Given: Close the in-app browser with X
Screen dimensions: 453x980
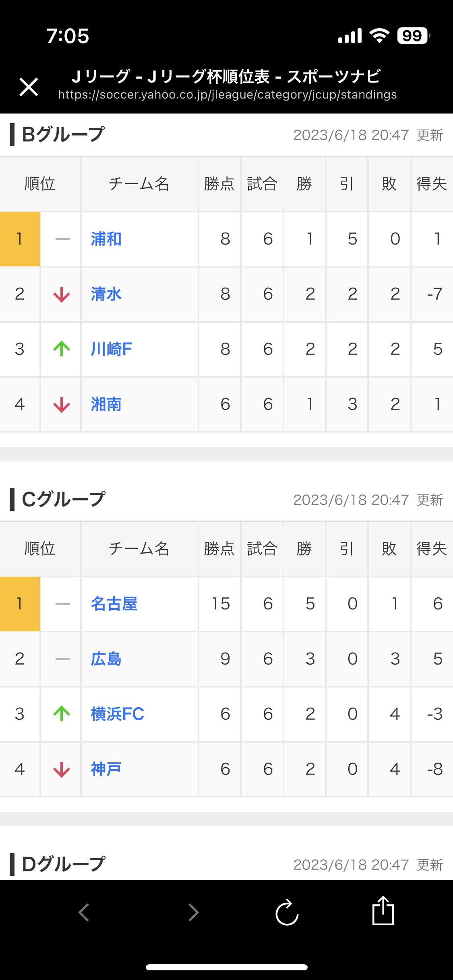Looking at the screenshot, I should click(29, 87).
